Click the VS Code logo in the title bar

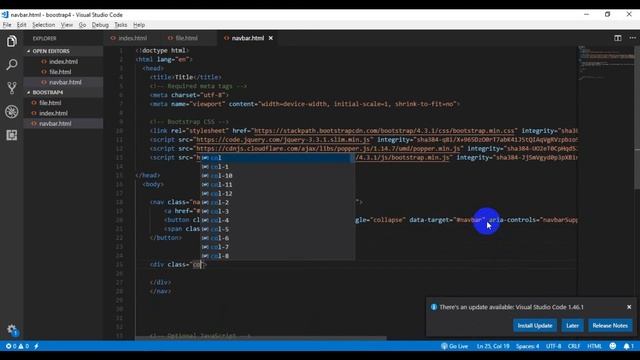(5, 15)
